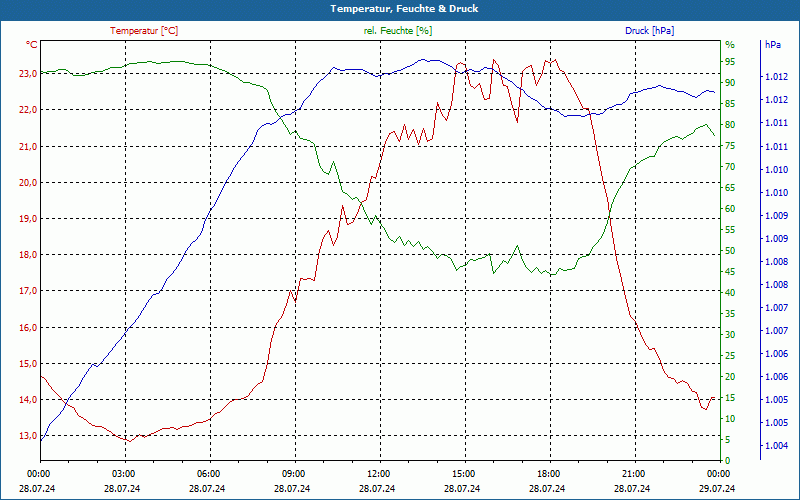Click the 70 tick on humidity axis
800x500 pixels.
pos(730,167)
